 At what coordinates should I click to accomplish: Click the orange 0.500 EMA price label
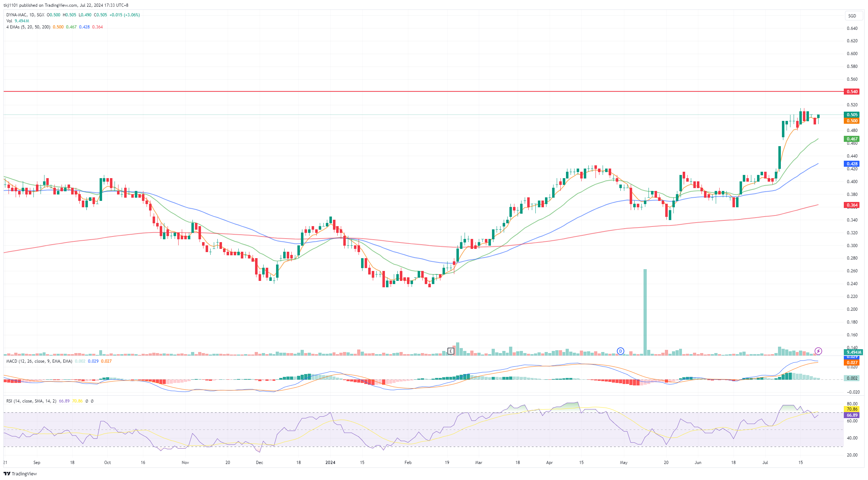pyautogui.click(x=852, y=121)
